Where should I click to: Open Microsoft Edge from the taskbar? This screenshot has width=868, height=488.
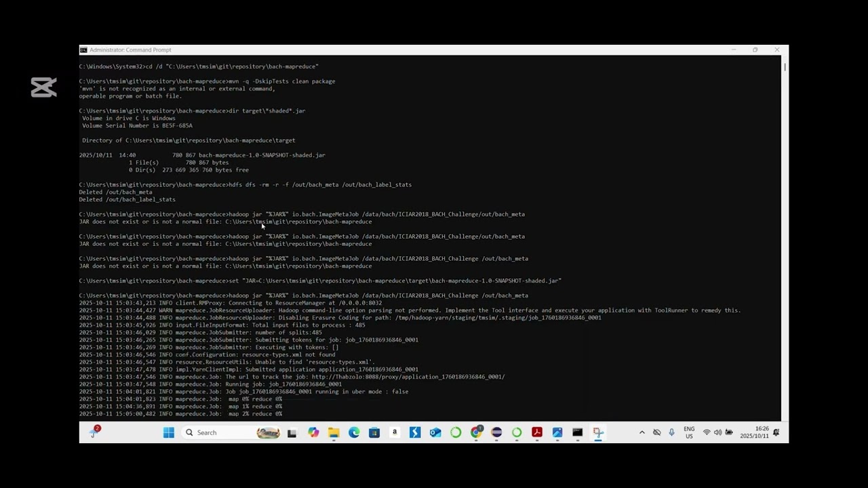354,432
